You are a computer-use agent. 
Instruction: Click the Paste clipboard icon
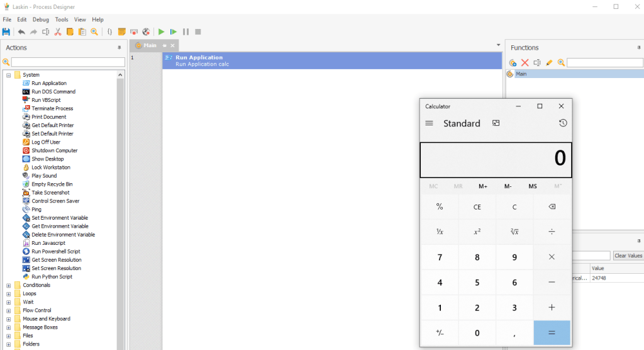pos(82,31)
